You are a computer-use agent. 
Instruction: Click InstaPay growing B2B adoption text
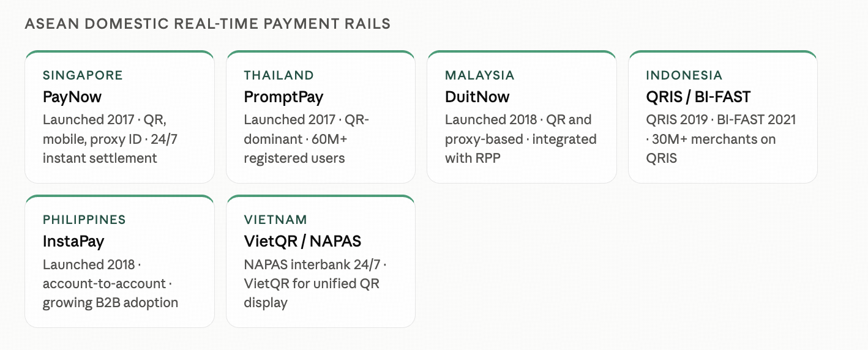pyautogui.click(x=110, y=303)
